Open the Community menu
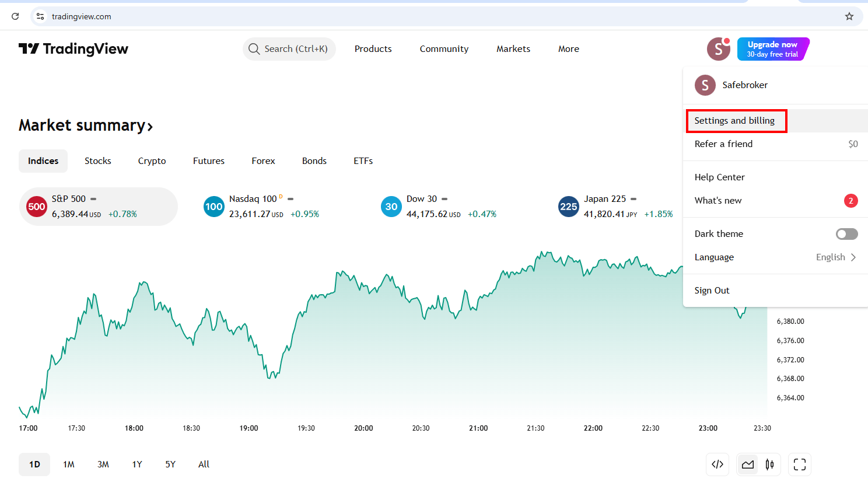 444,49
